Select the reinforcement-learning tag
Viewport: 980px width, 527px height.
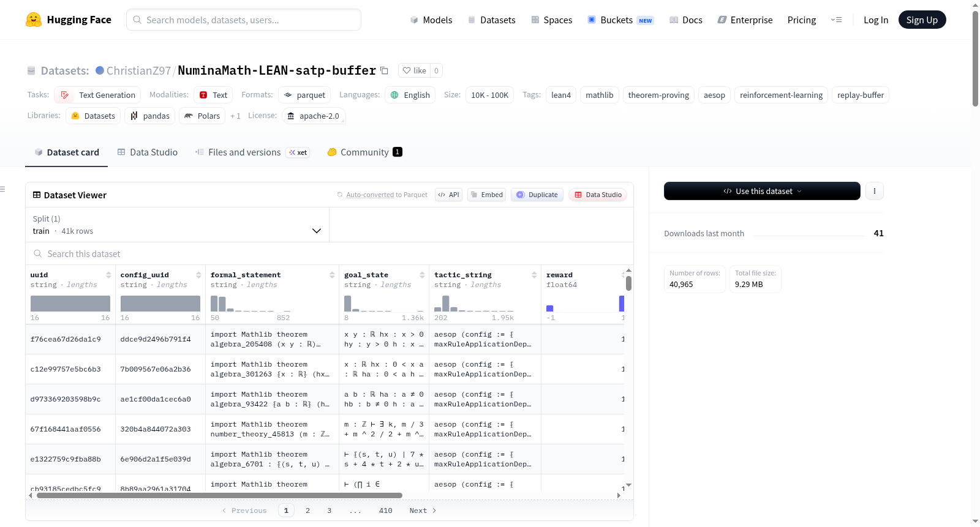(x=781, y=95)
